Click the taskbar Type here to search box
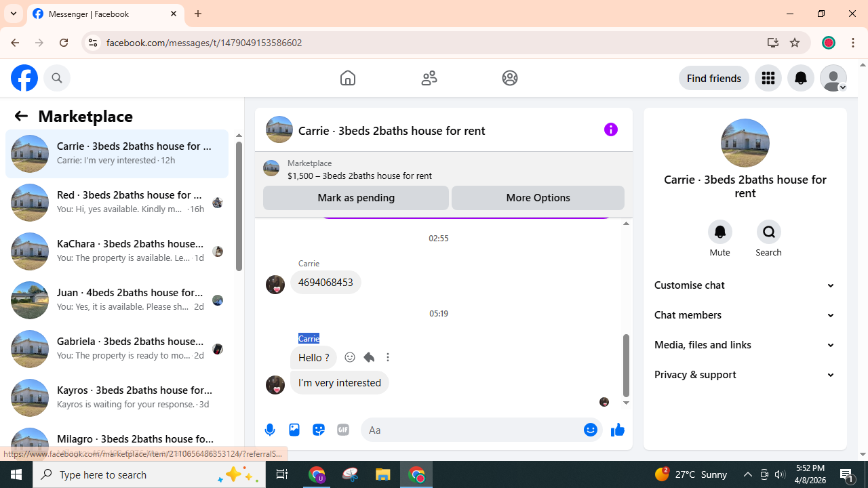The height and width of the screenshot is (488, 868). click(x=149, y=474)
